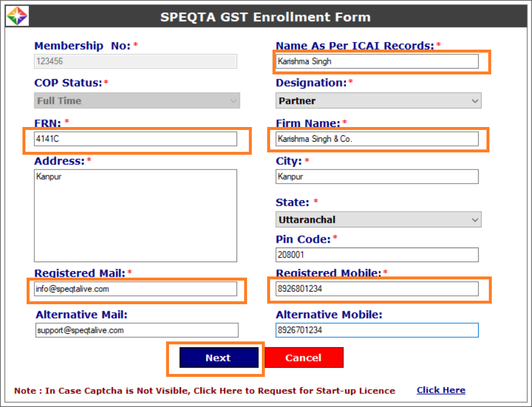Screen dimensions: 532x407
Task: Click inside the Address text area
Action: (135, 216)
